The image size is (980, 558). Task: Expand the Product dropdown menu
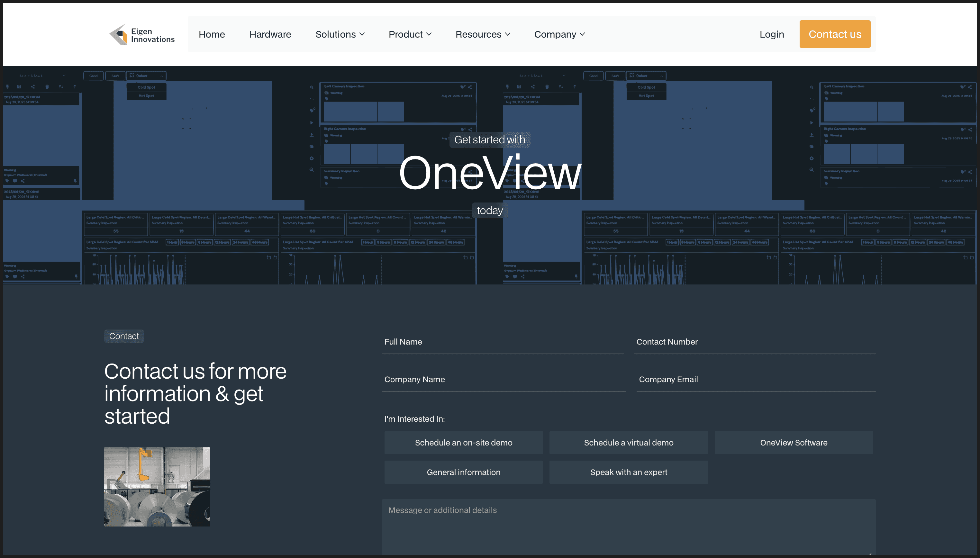(x=410, y=34)
